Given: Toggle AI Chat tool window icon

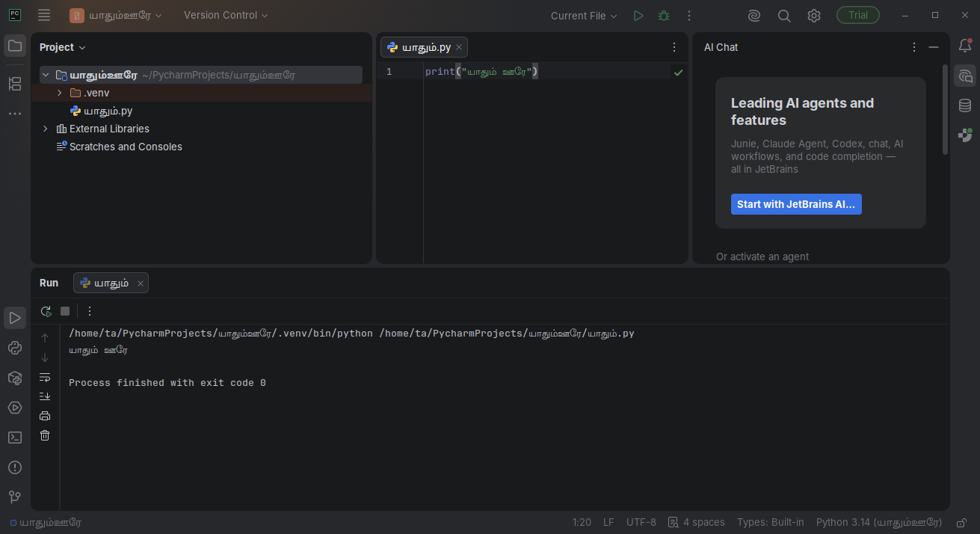Looking at the screenshot, I should [965, 76].
